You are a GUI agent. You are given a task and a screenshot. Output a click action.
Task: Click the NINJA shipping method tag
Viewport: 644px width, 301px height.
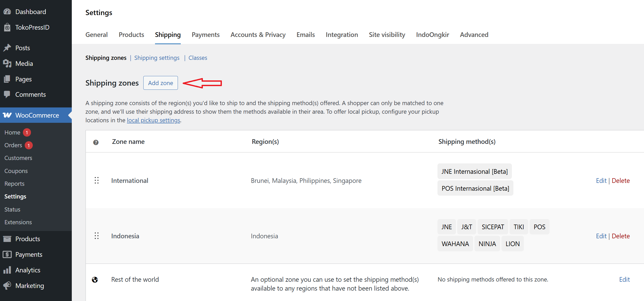click(x=487, y=244)
